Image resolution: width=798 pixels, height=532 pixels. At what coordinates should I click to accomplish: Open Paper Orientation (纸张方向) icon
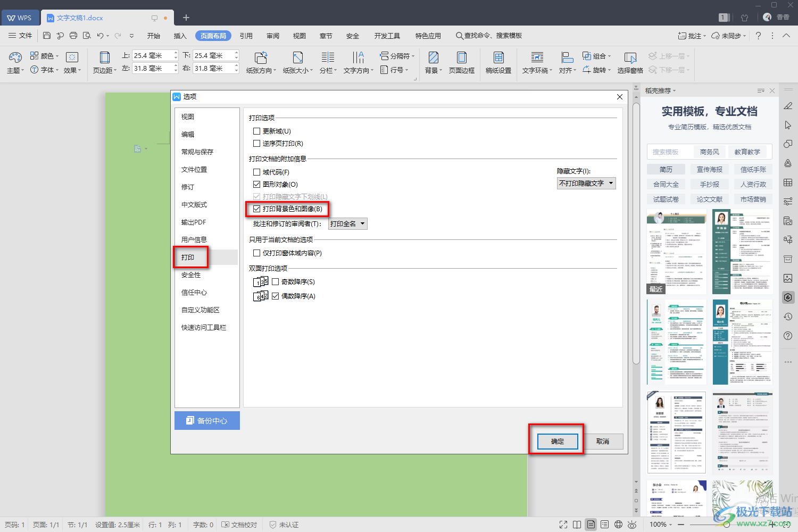[x=261, y=57]
